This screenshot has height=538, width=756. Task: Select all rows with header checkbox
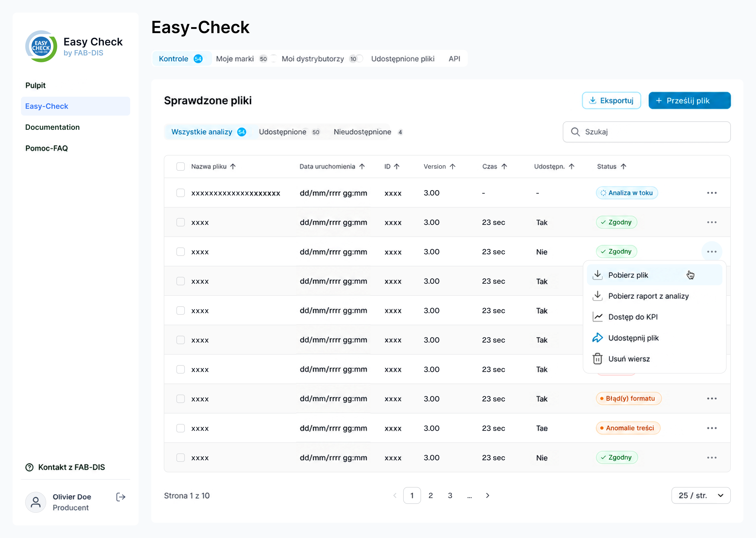pyautogui.click(x=181, y=167)
